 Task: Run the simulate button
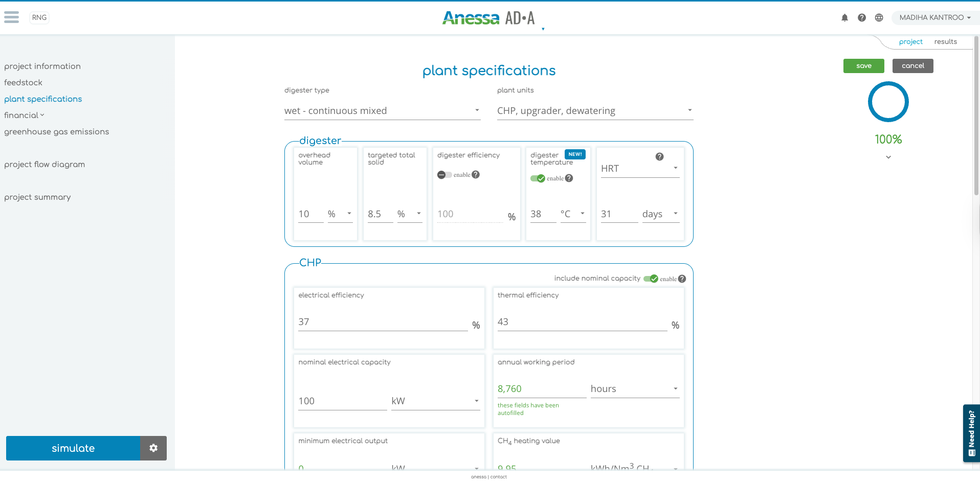73,448
